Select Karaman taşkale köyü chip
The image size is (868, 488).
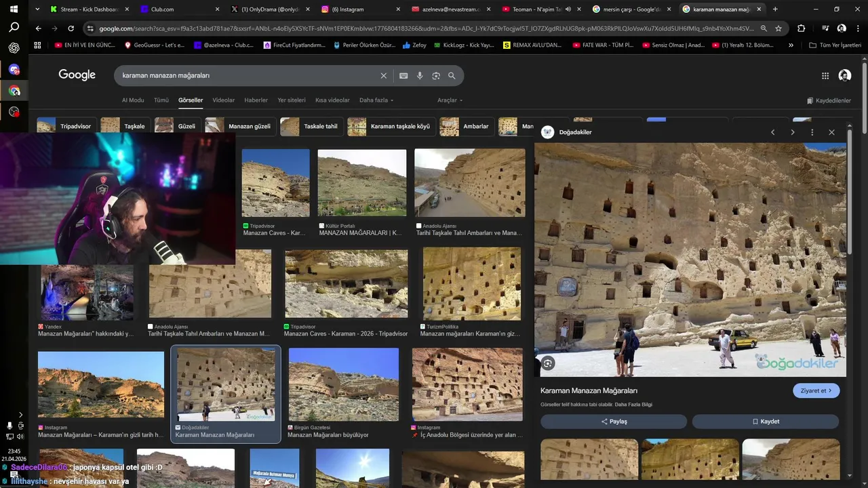(391, 126)
